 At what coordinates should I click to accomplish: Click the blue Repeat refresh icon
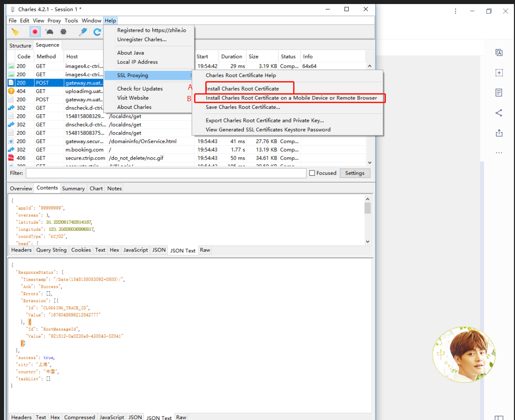tap(97, 32)
